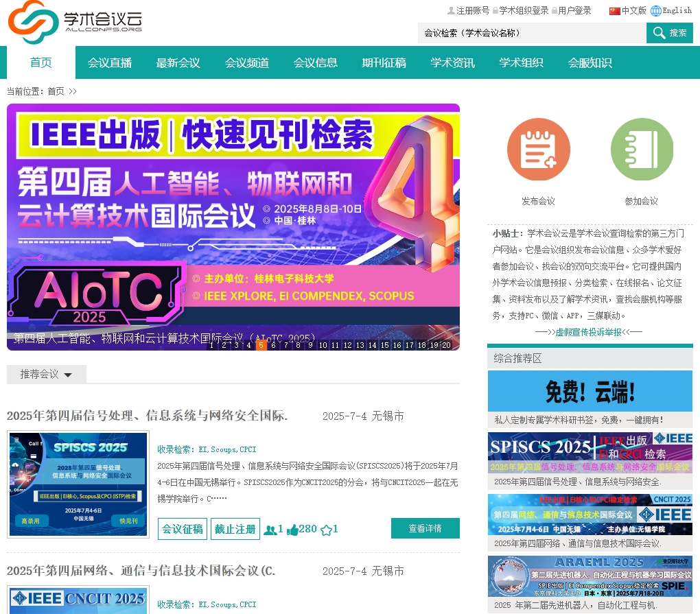Open 虚假宣传投诉举报 complaint link
Viewport: 700px width, 614px height.
tap(588, 332)
